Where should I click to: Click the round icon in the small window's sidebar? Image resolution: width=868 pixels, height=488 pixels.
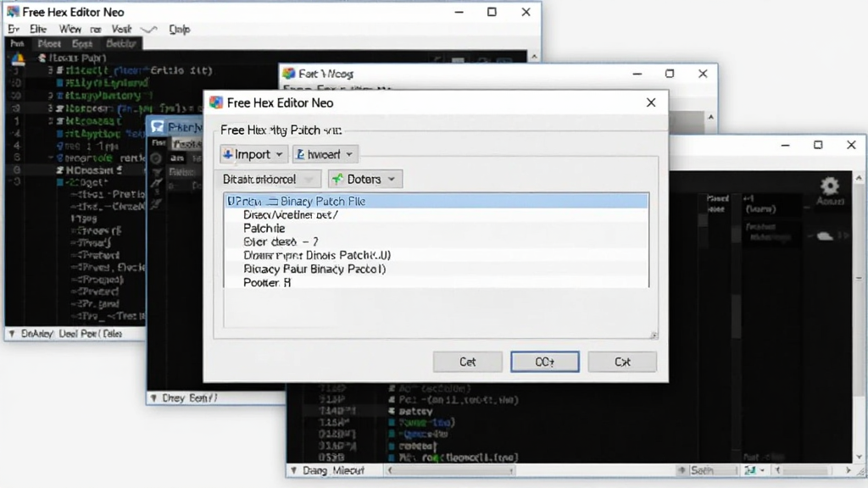click(157, 158)
